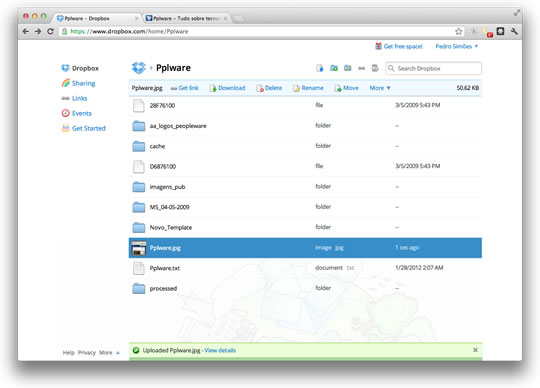Click the fullscreen arrows icon in the window corner

coord(517,13)
